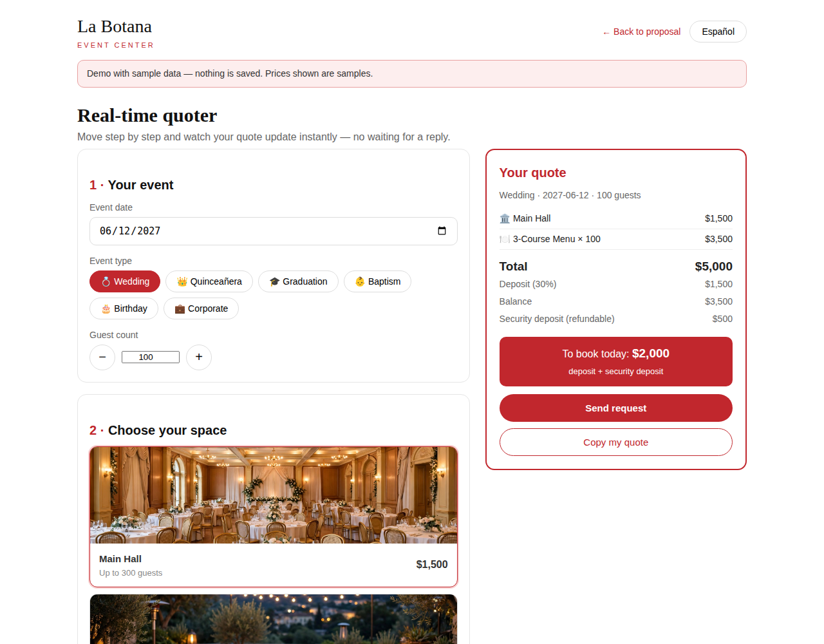Select the Wedding event type

pyautogui.click(x=125, y=281)
